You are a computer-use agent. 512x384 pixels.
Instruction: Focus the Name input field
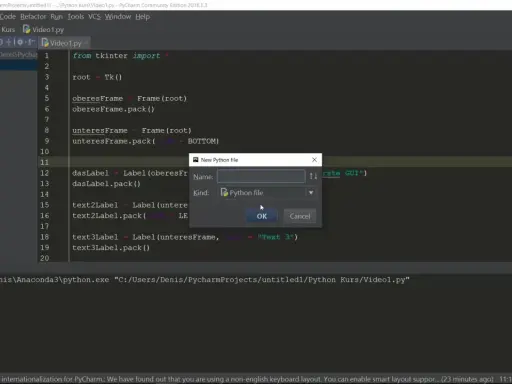coord(261,176)
